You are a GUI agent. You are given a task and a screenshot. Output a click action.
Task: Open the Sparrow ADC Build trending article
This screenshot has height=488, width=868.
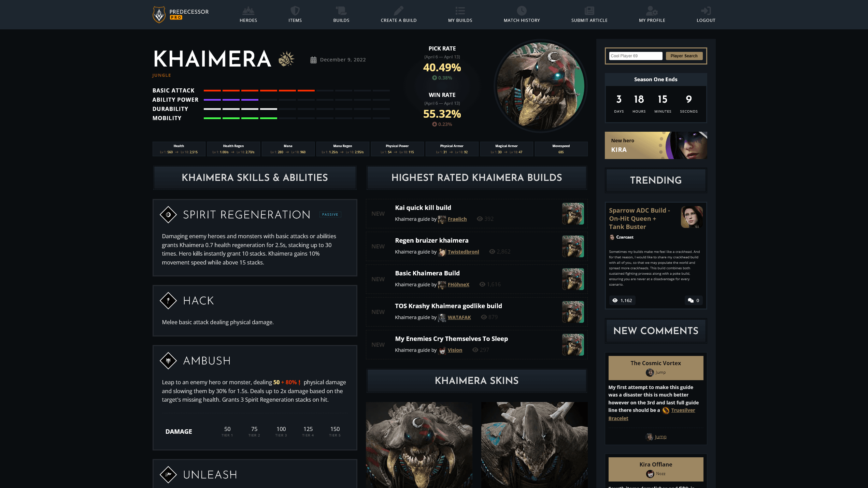639,219
